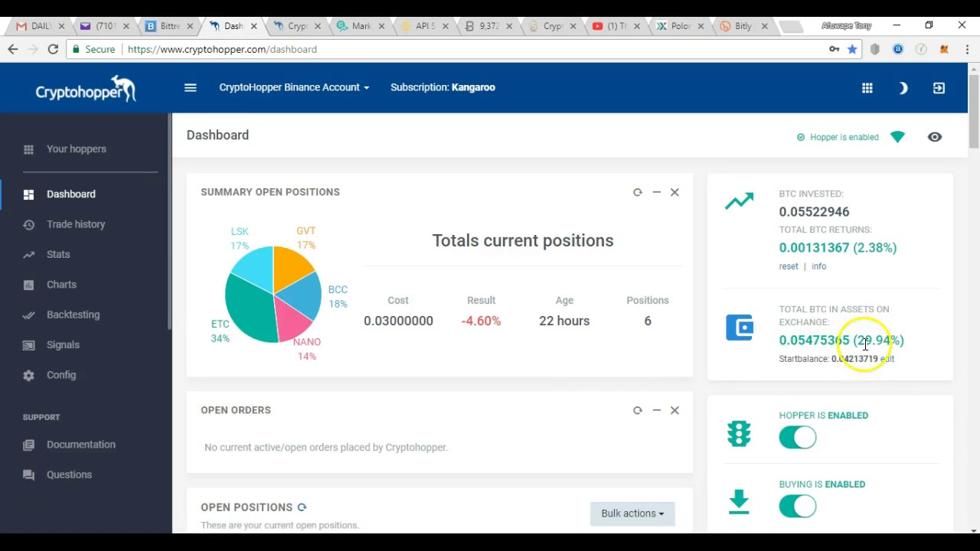
Task: Click the BTC invested value 0.05522946
Action: tap(814, 212)
